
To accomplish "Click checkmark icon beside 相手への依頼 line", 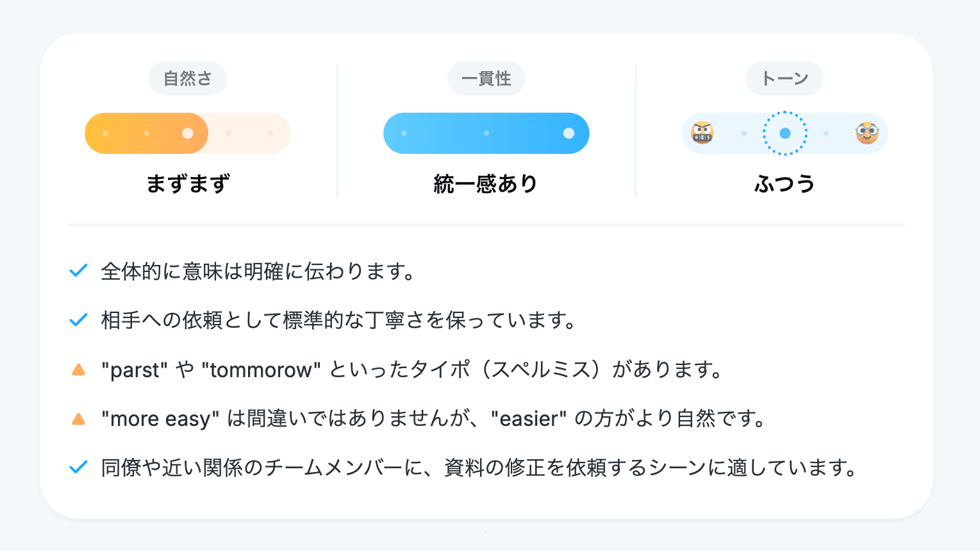I will point(78,319).
